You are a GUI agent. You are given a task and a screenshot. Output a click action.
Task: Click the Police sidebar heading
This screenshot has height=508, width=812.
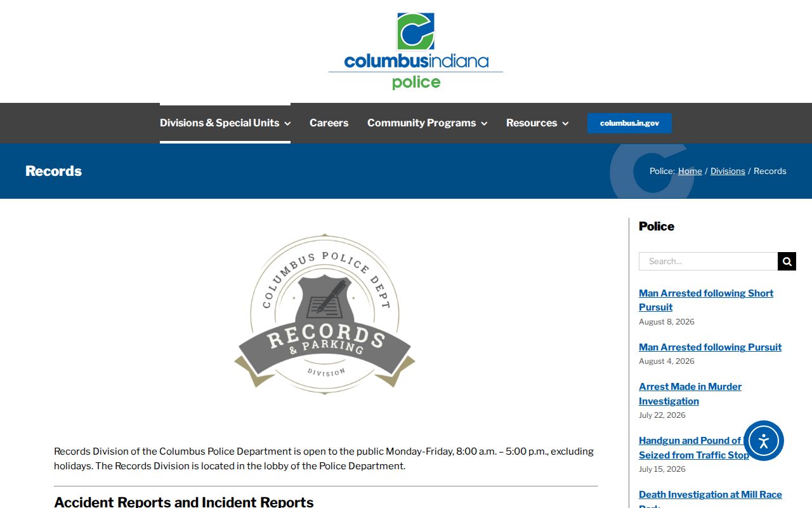pos(657,226)
